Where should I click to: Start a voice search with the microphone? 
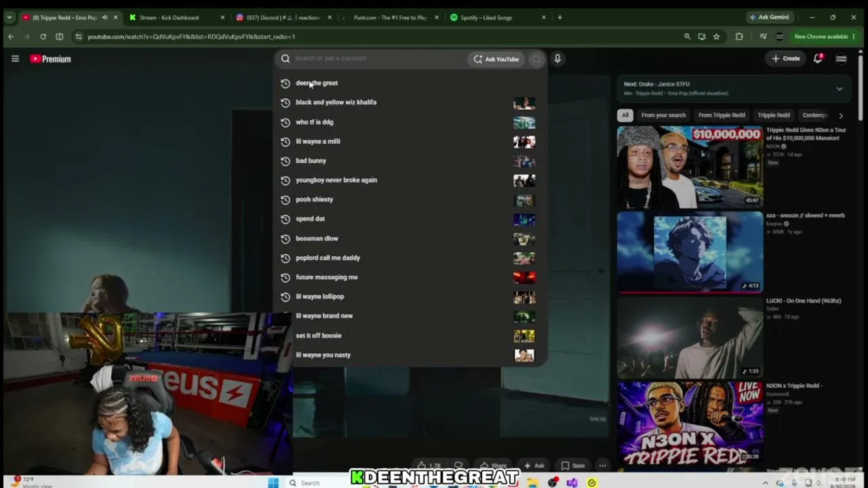(557, 59)
